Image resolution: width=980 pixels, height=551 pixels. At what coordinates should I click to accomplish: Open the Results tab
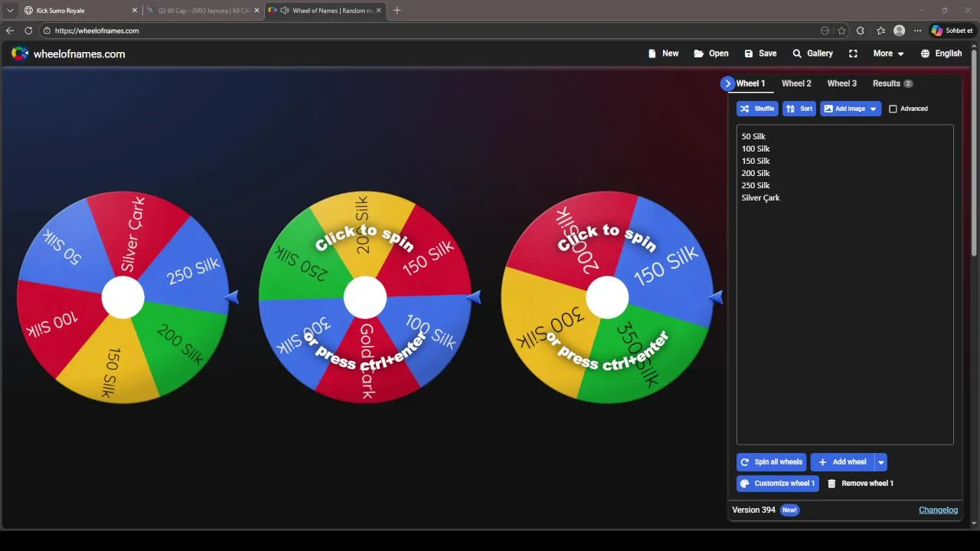pos(893,83)
